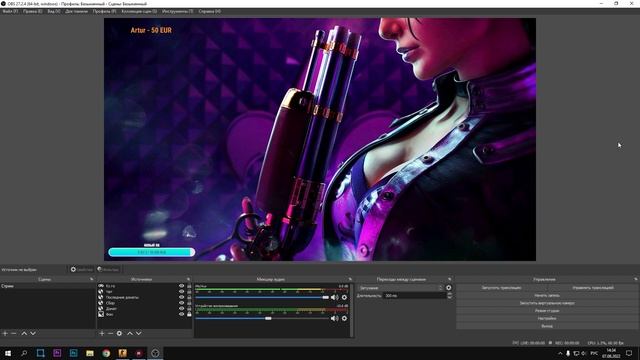Mute the Mic/Aux speaker icon
Screen dimensions: 640x360
point(334,297)
